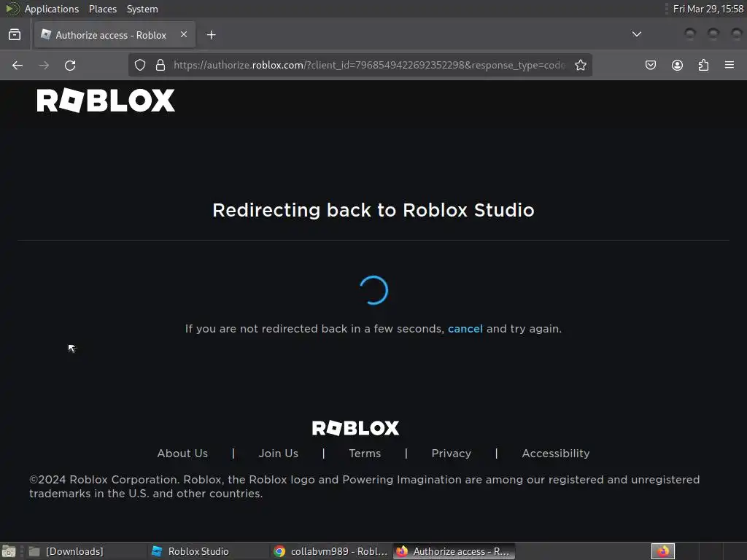Viewport: 747px width, 560px height.
Task: Switch to collabvm989 Chrome window in taskbar
Action: click(331, 551)
